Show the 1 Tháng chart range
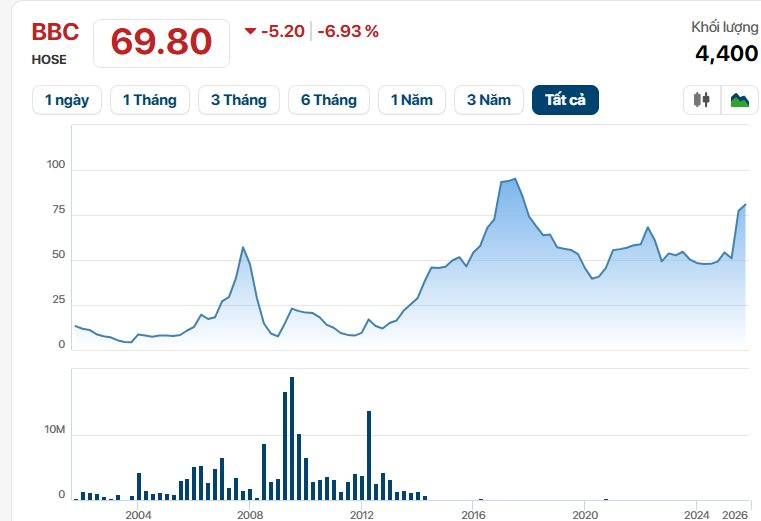 pyautogui.click(x=149, y=100)
